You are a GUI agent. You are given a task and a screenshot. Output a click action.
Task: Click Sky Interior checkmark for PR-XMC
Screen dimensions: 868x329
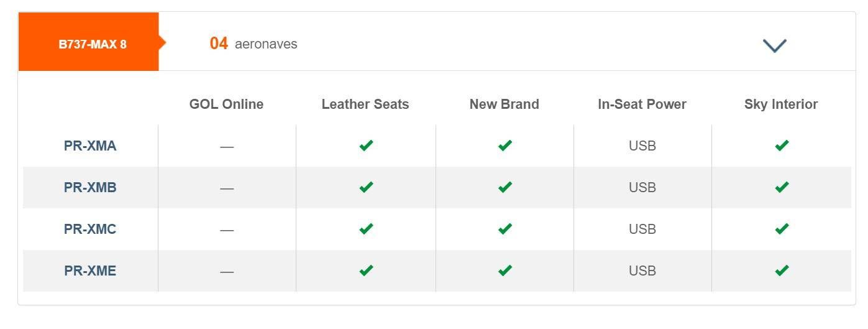pyautogui.click(x=782, y=229)
